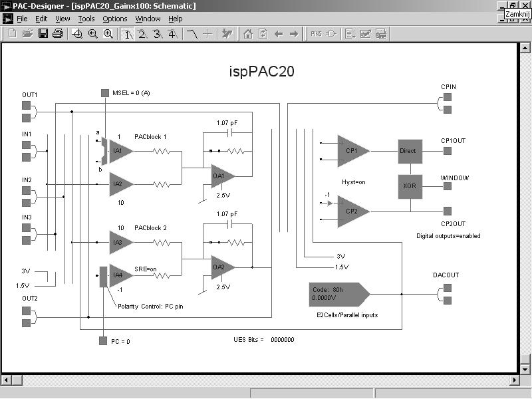Viewport: 532px width, 399px height.
Task: Click the PACblock 1 1.07 pF capacitor
Action: pyautogui.click(x=229, y=132)
